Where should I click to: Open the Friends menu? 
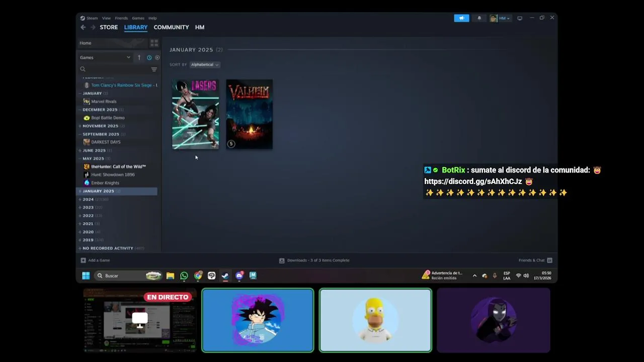(121, 18)
